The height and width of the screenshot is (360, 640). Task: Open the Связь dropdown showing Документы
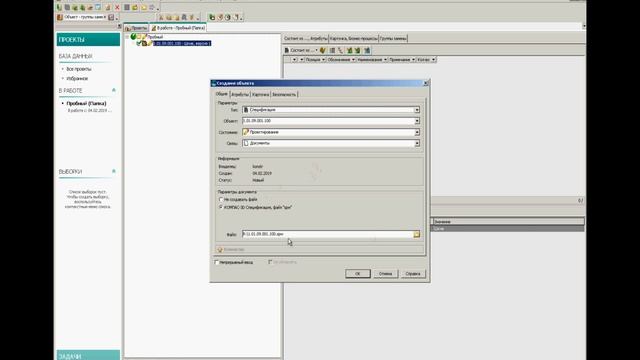point(417,143)
